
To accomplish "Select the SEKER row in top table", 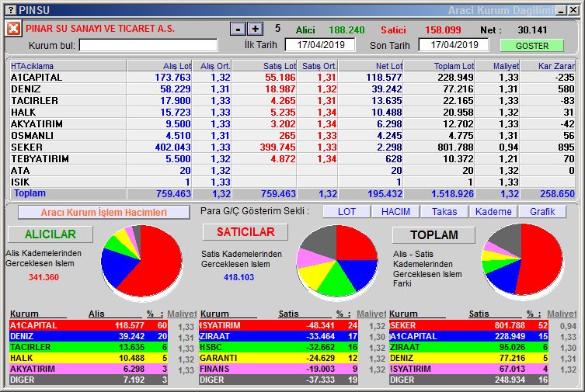I will click(292, 147).
